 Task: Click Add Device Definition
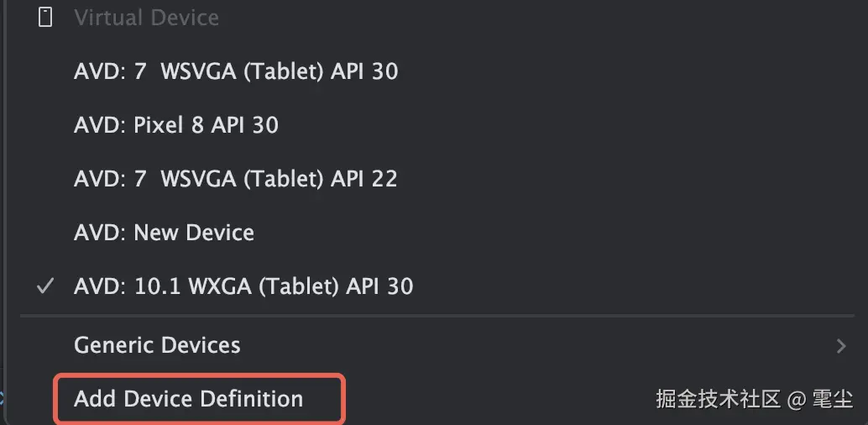tap(188, 399)
